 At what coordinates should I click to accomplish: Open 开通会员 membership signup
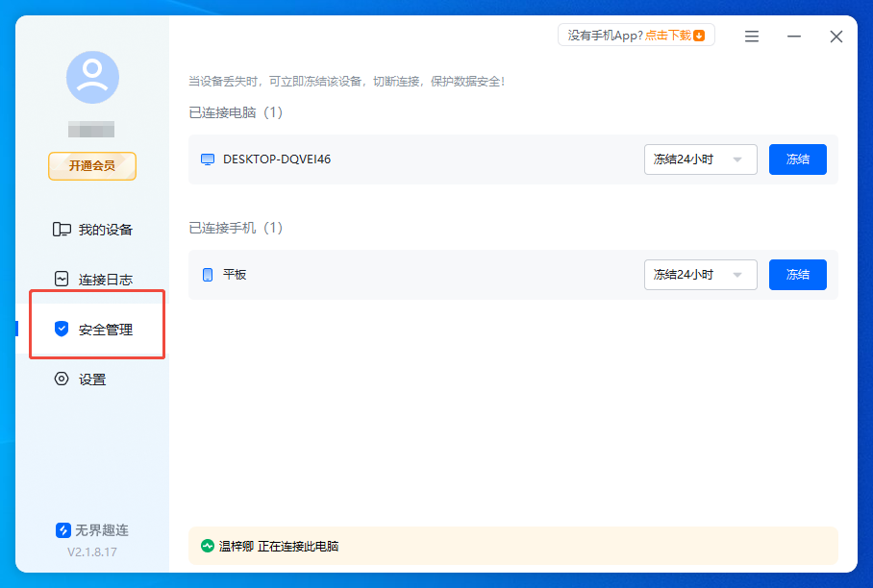pos(91,165)
